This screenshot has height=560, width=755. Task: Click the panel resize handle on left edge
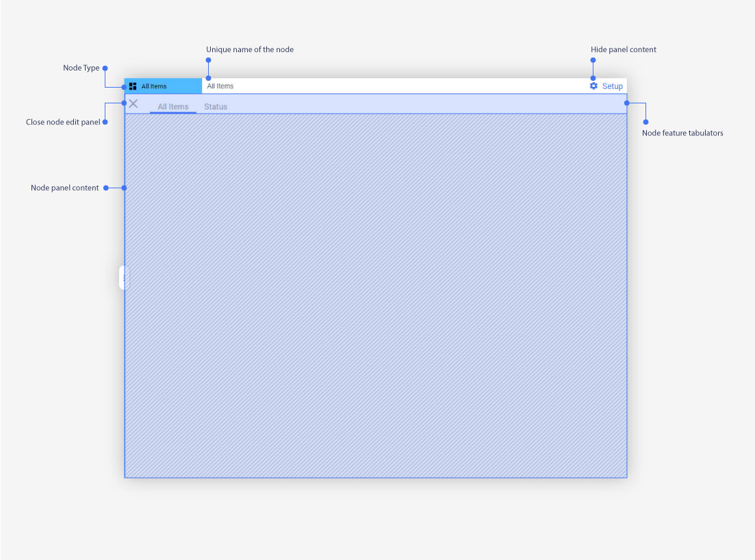point(124,278)
